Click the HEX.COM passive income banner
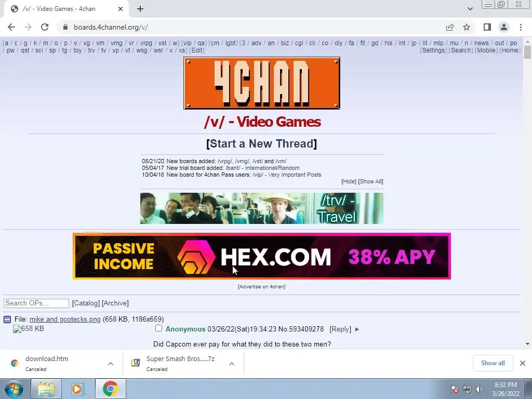The image size is (532, 399). click(262, 256)
